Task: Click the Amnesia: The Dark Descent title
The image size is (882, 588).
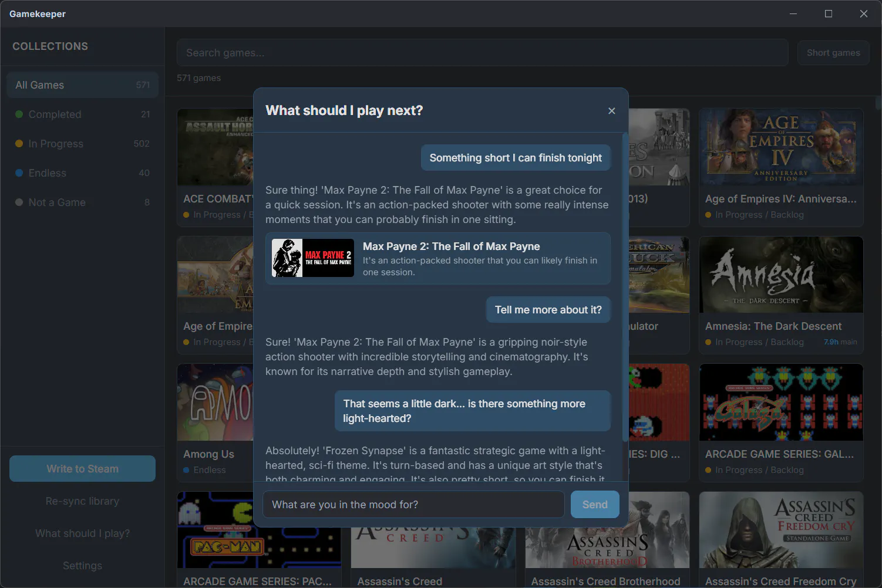Action: pyautogui.click(x=773, y=326)
